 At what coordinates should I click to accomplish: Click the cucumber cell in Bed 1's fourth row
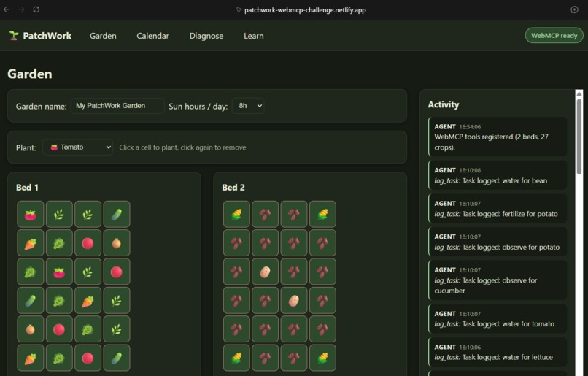31,301
